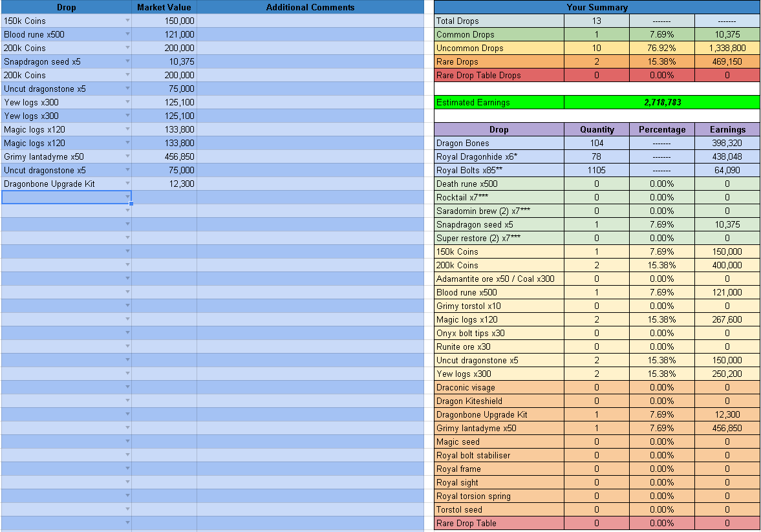Open the dropdown beside Grimy lantadyme x50

[127, 156]
